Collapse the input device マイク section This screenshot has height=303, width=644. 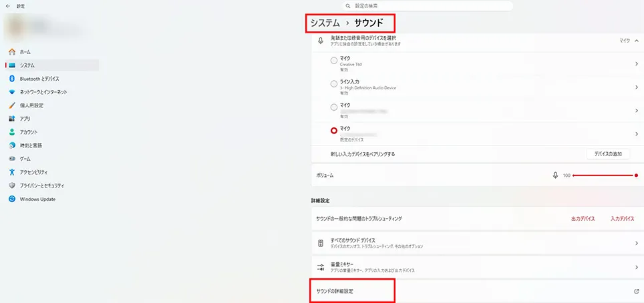636,41
